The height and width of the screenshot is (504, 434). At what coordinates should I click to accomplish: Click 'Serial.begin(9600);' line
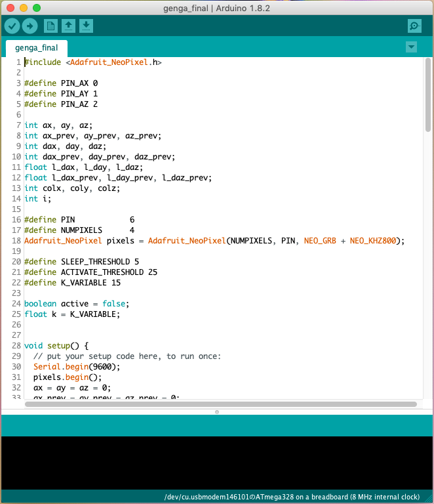[77, 367]
